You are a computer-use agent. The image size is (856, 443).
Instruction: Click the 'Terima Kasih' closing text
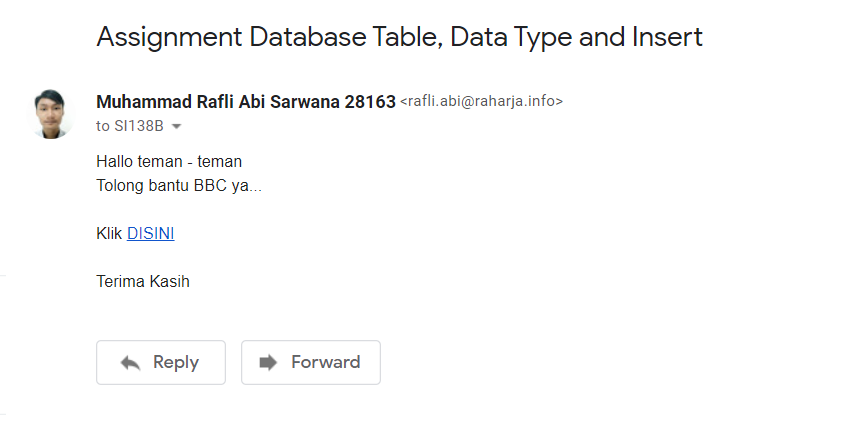click(x=143, y=281)
